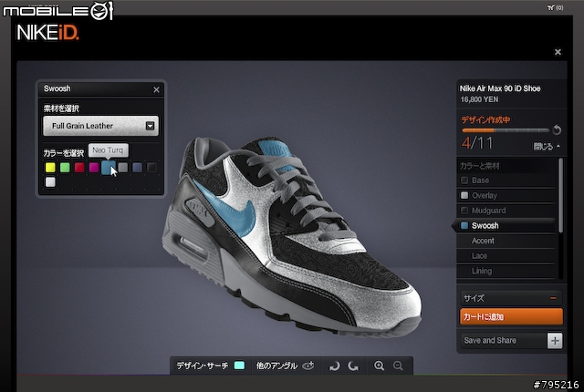Select Mudguard in the parts list
The width and height of the screenshot is (584, 392).
pyautogui.click(x=506, y=211)
